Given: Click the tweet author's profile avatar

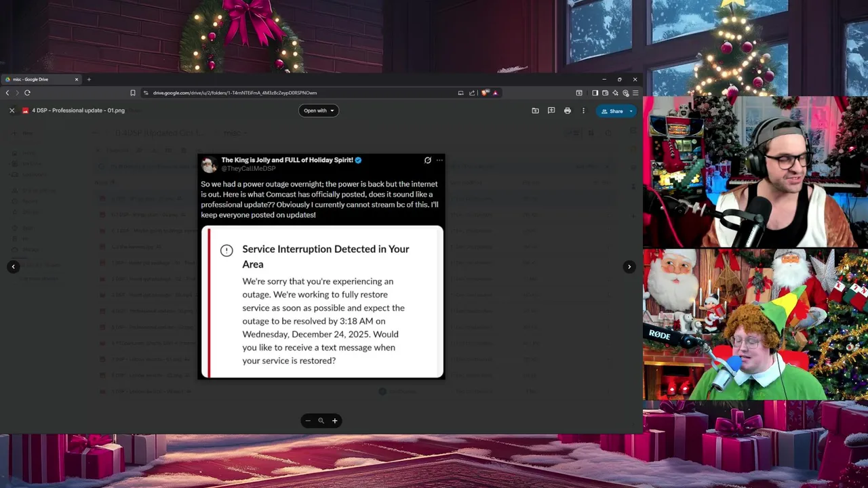Looking at the screenshot, I should tap(209, 164).
